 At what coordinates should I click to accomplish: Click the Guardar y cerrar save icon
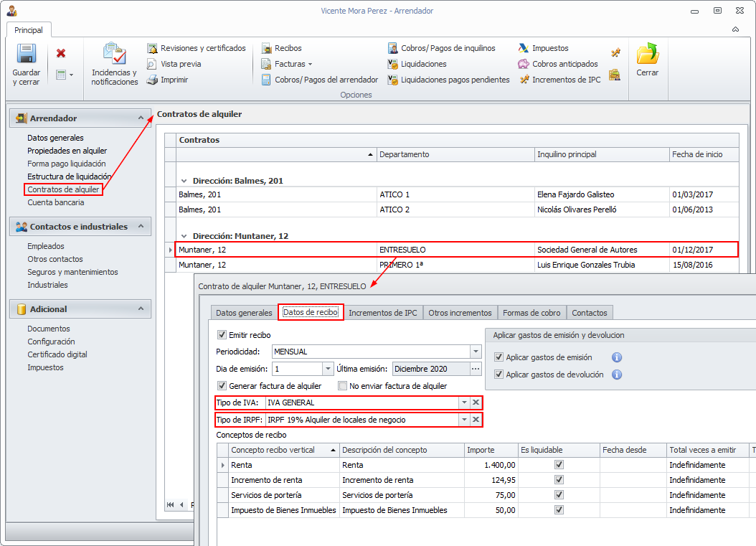(27, 55)
